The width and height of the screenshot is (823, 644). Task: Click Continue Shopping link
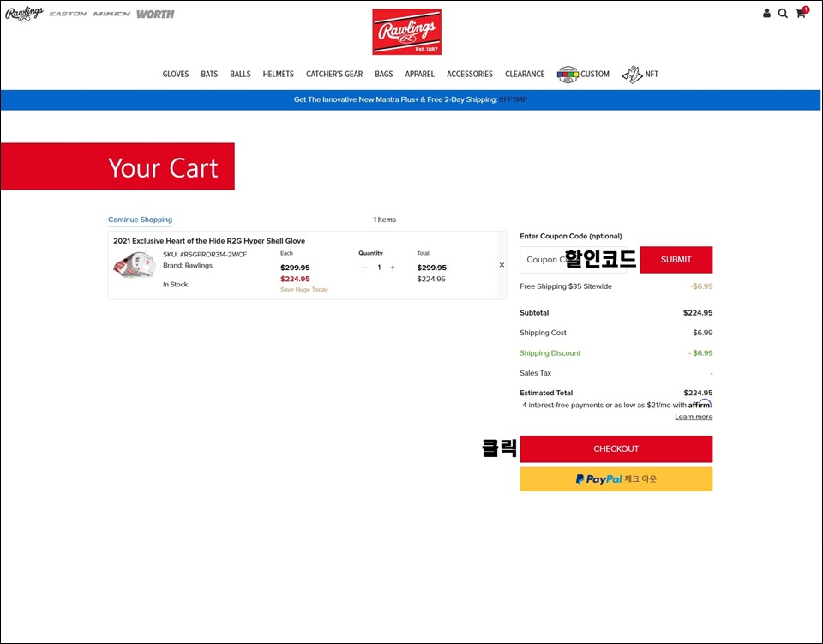[140, 220]
